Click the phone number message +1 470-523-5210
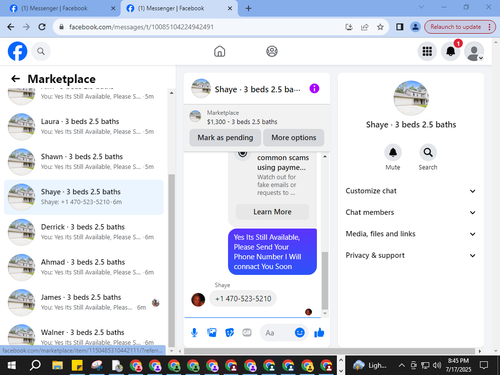This screenshot has height=375, width=500. click(x=243, y=299)
